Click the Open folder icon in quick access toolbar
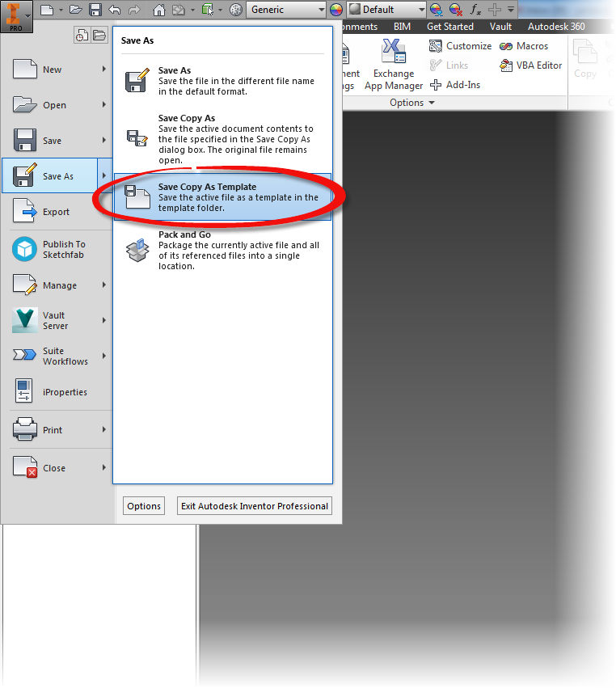 76,10
